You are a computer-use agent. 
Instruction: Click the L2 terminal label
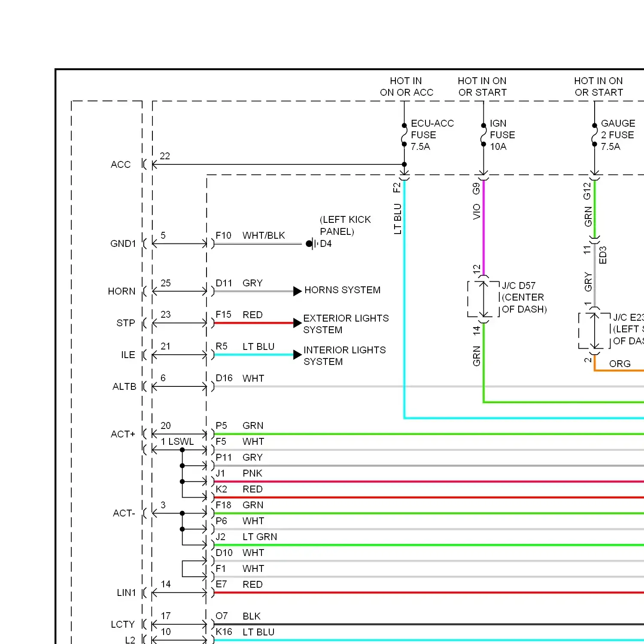[130, 640]
